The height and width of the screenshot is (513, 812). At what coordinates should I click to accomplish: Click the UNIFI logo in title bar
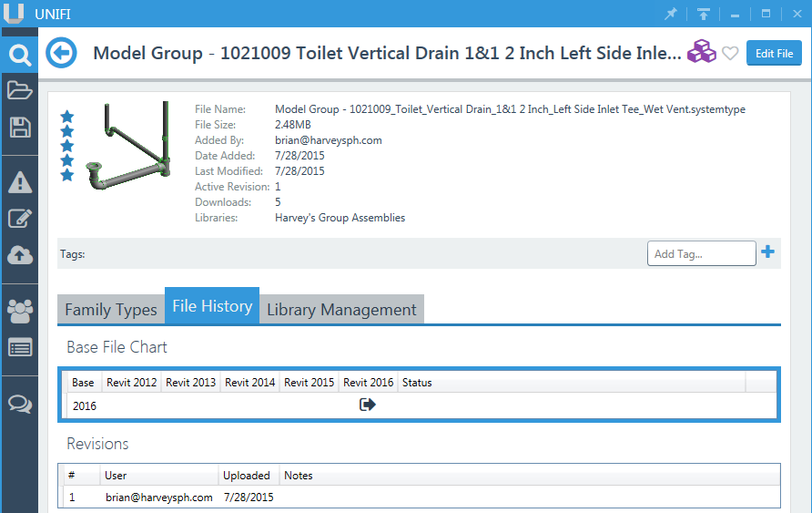tap(14, 13)
